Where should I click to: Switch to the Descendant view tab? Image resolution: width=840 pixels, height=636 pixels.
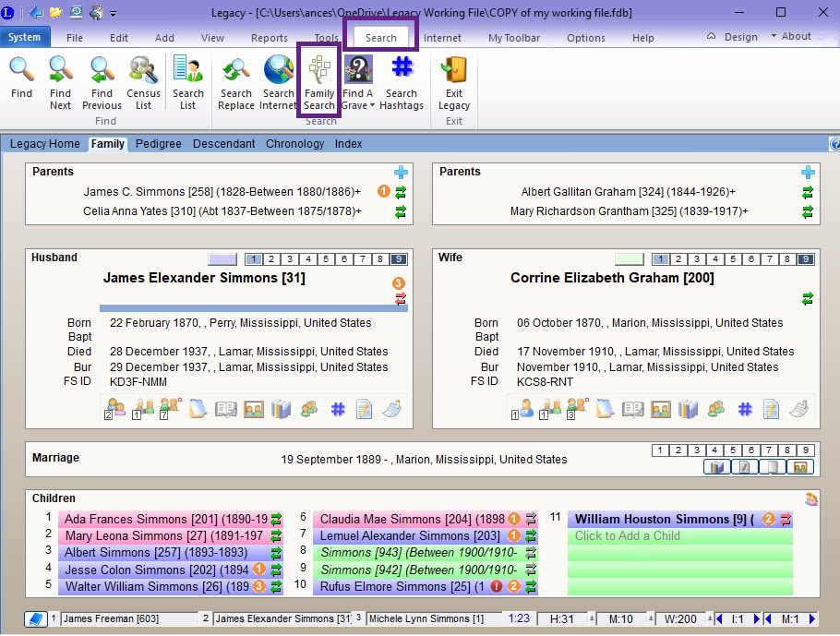click(223, 144)
